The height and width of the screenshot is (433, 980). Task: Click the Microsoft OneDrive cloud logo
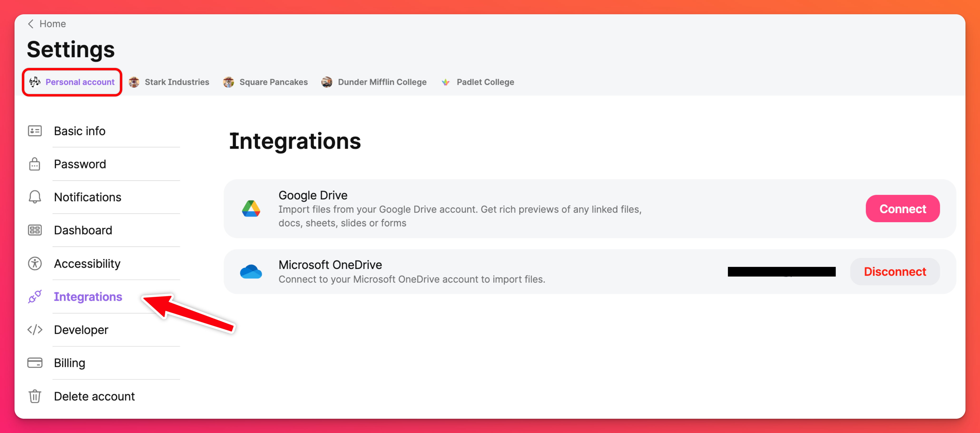251,272
